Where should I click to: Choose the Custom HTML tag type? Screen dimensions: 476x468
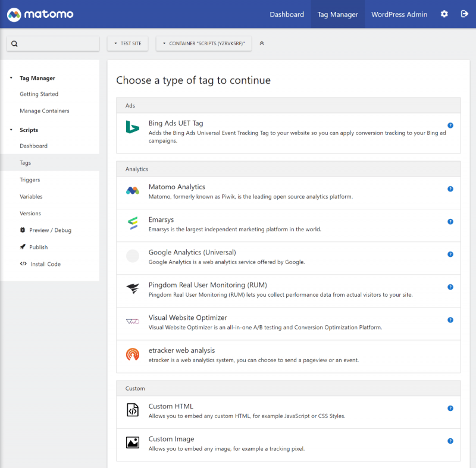click(x=289, y=412)
